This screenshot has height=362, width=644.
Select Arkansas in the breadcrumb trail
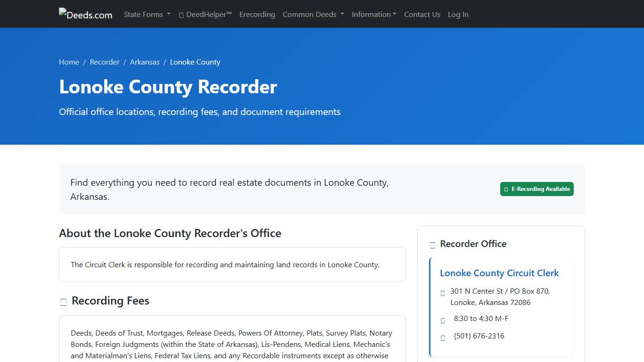145,62
